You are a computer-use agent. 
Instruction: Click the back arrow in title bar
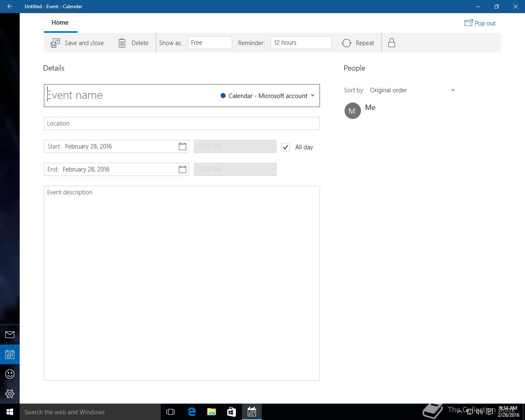(x=10, y=7)
